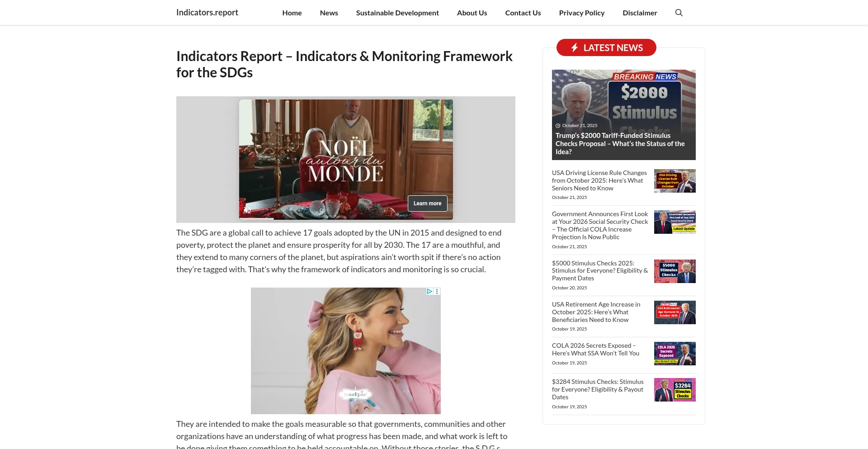Open the 2026 Social Security Check thumbnail

coord(675,222)
